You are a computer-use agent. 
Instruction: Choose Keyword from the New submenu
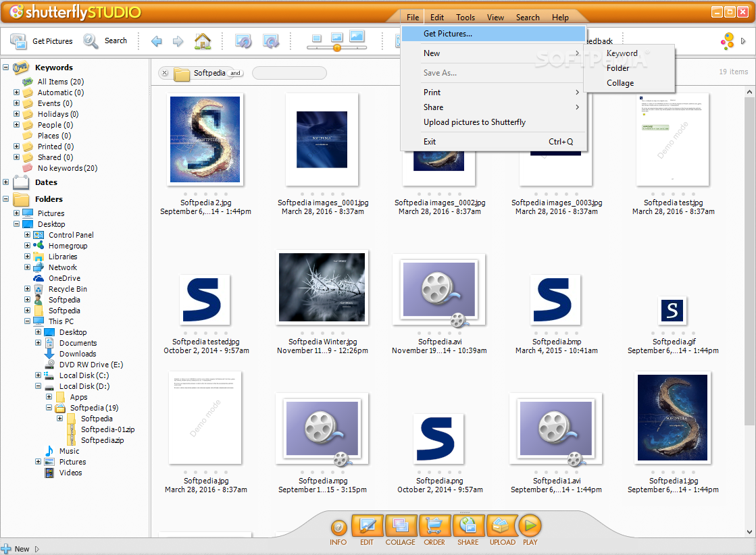629,53
